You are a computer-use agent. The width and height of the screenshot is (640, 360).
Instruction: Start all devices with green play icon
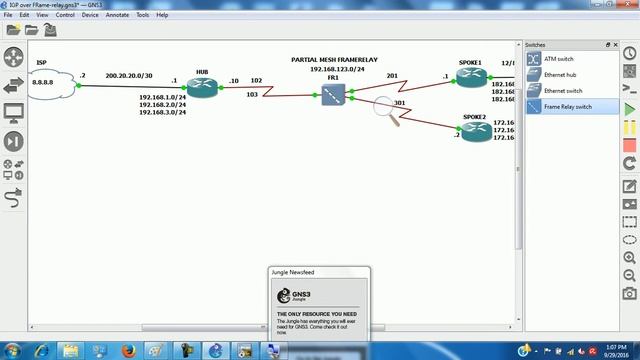(629, 109)
